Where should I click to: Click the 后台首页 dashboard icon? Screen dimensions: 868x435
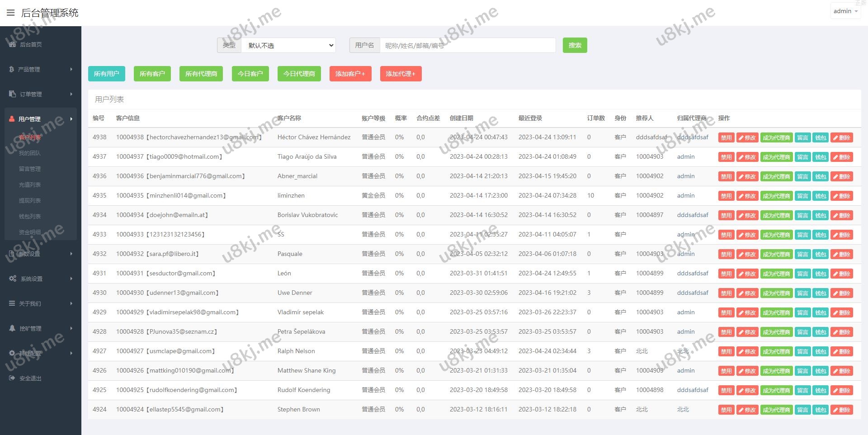(12, 44)
